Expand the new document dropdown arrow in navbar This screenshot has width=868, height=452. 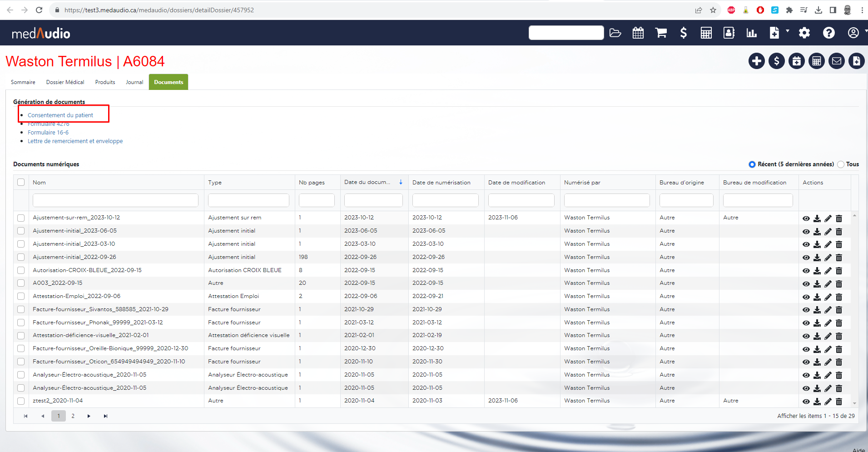(788, 31)
